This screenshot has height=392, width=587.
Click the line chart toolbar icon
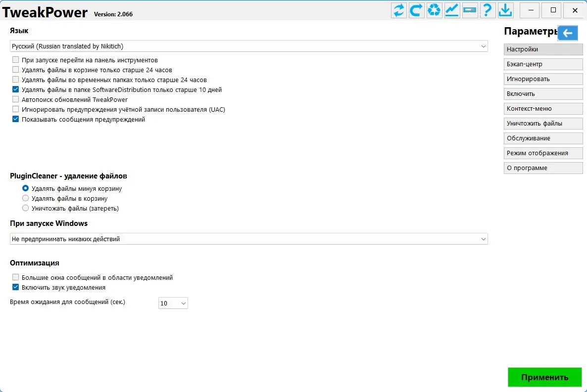coord(452,10)
